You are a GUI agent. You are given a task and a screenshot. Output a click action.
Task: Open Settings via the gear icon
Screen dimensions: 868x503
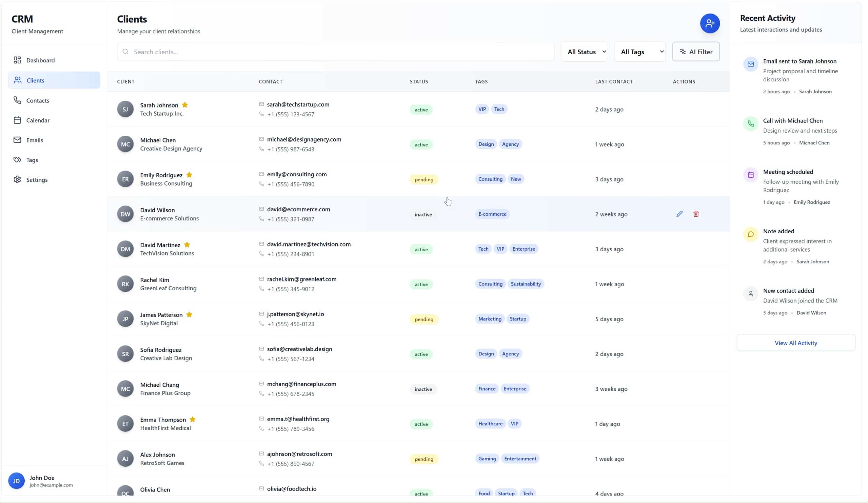[37, 179]
